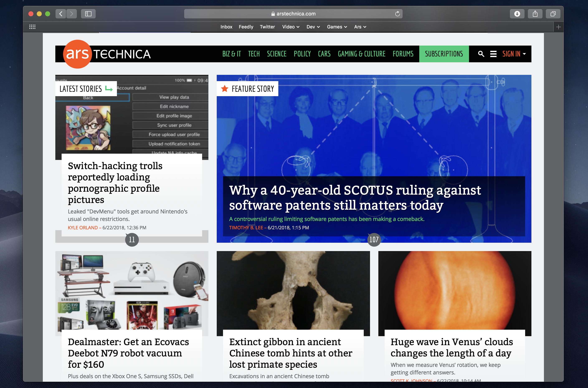Screen dimensions: 588x388
Task: Show all tabs overview icon
Action: tap(553, 14)
